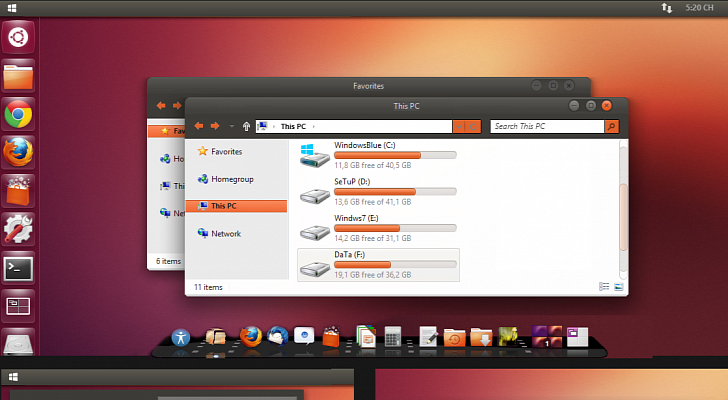Switch to details view in the status bar
Screen dimensions: 728x400
click(x=604, y=286)
